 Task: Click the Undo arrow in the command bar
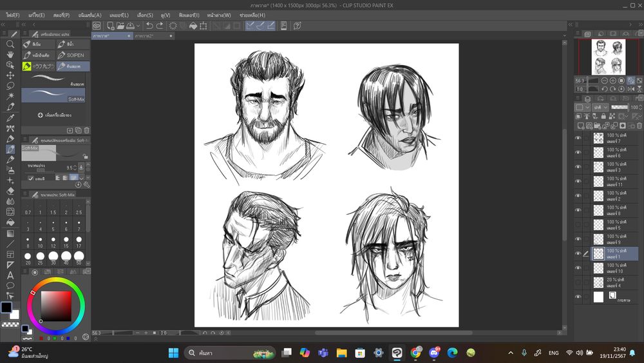click(149, 26)
